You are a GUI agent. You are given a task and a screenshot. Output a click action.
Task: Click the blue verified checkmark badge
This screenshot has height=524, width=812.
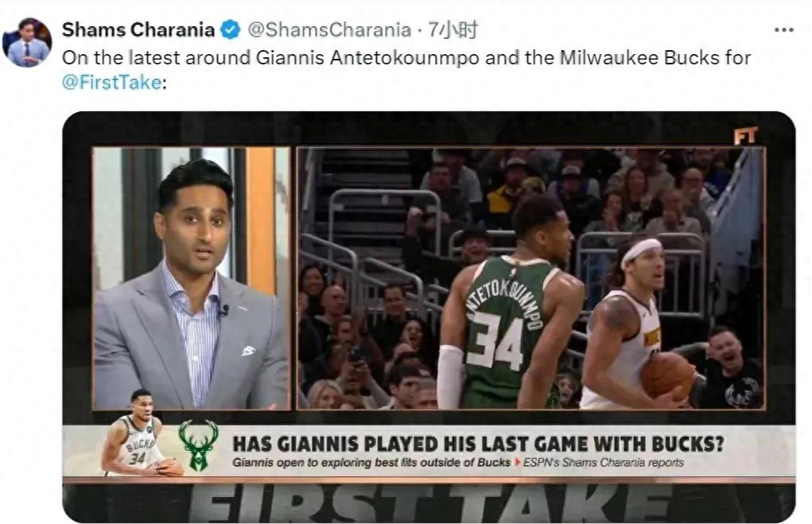pyautogui.click(x=231, y=29)
